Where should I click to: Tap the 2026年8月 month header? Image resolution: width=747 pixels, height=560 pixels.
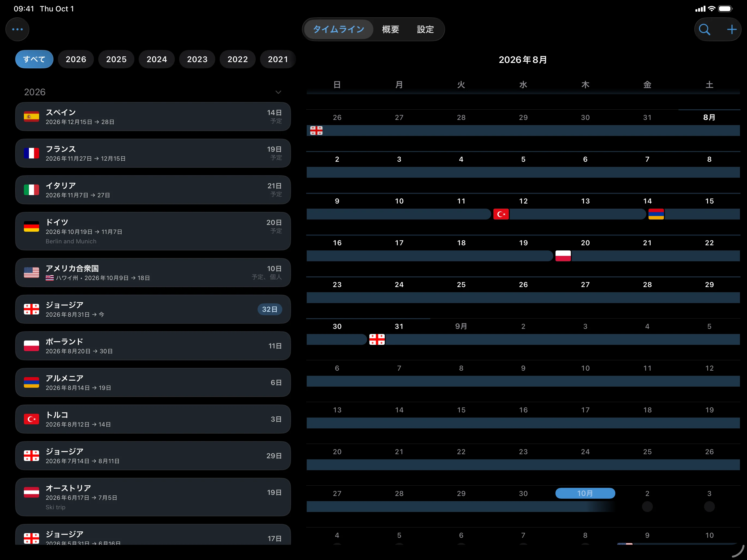[x=523, y=60]
